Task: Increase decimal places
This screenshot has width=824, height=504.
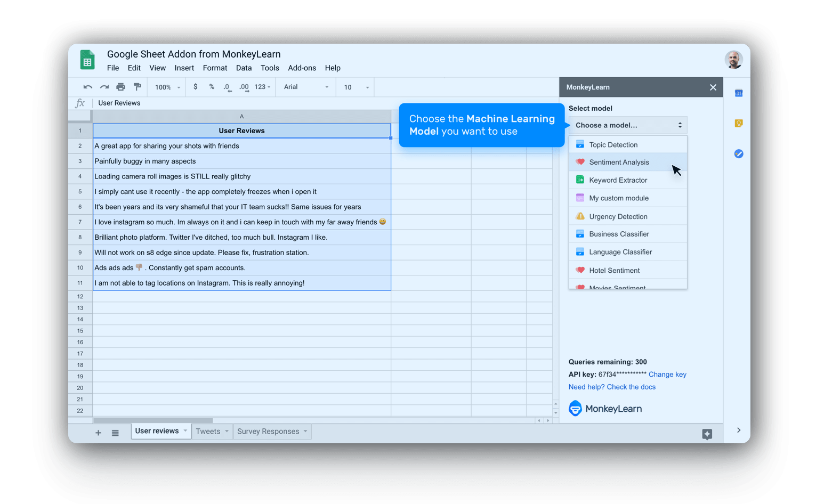Action: (x=244, y=87)
